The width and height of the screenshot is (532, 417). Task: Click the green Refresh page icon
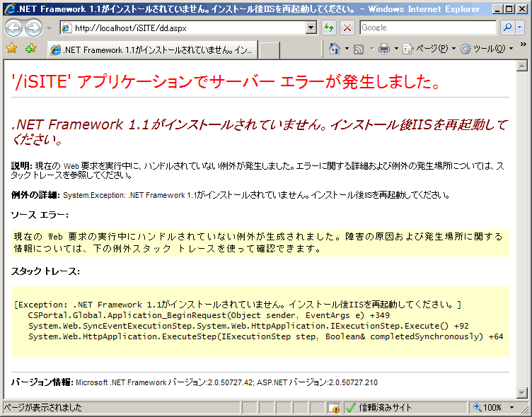pos(329,28)
